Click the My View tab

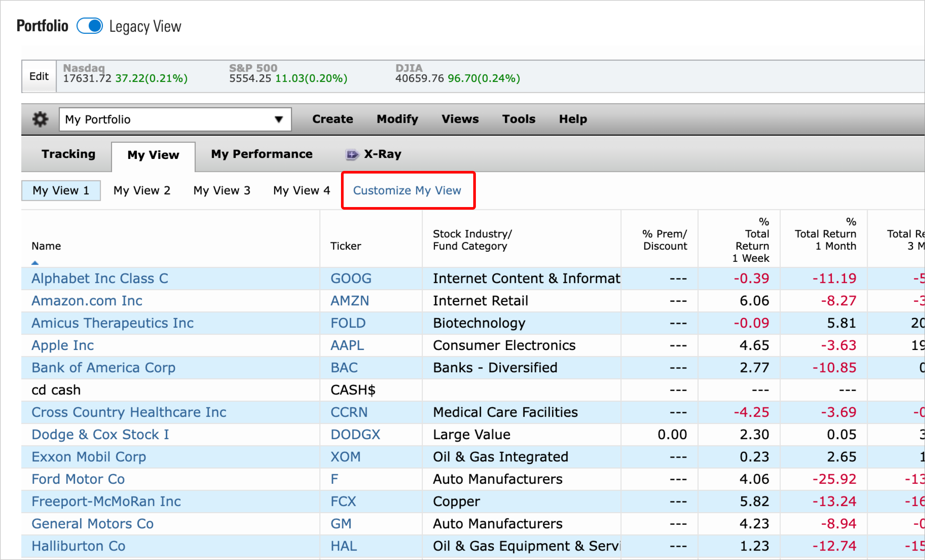pos(153,155)
